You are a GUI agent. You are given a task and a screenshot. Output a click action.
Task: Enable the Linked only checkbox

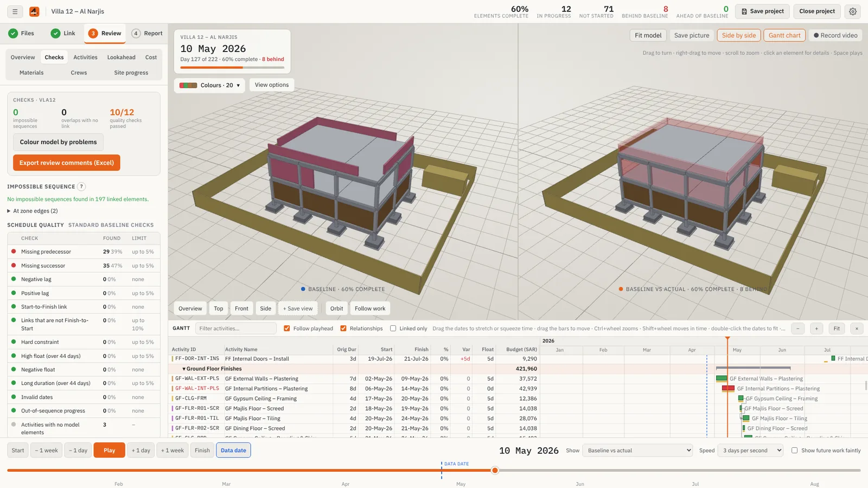(393, 329)
